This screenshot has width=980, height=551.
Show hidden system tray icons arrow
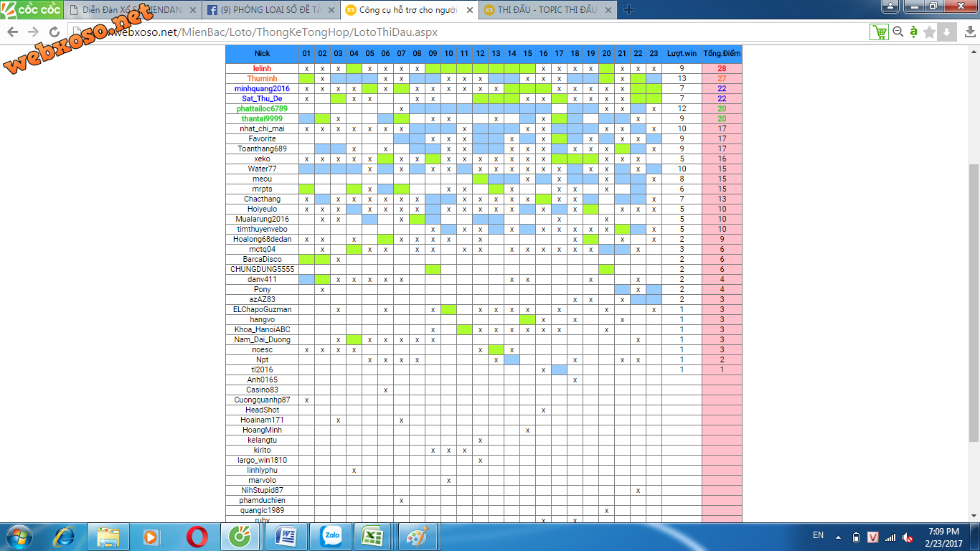tap(838, 537)
